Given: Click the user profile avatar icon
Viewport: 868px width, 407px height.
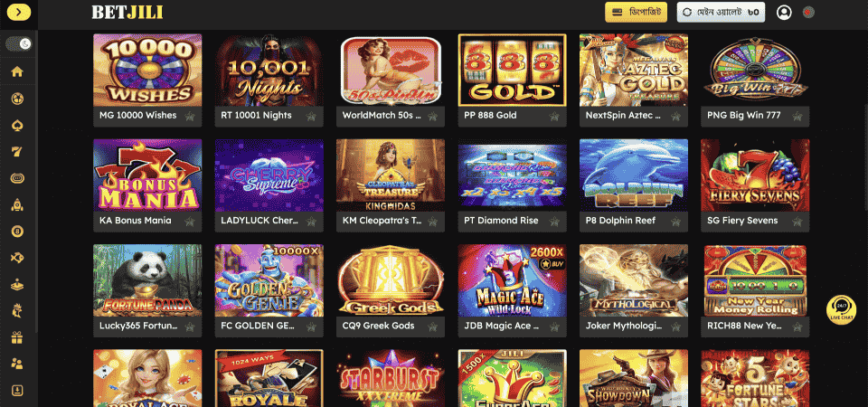Looking at the screenshot, I should (784, 12).
